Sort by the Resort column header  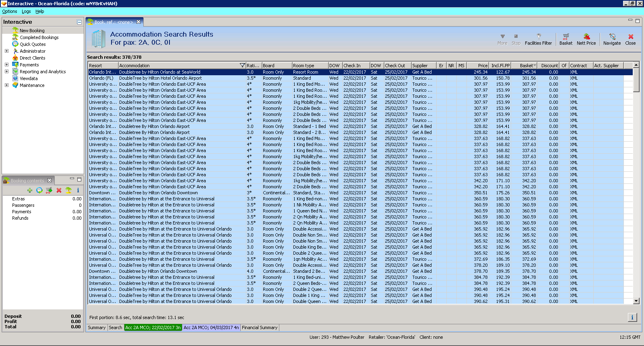point(103,66)
